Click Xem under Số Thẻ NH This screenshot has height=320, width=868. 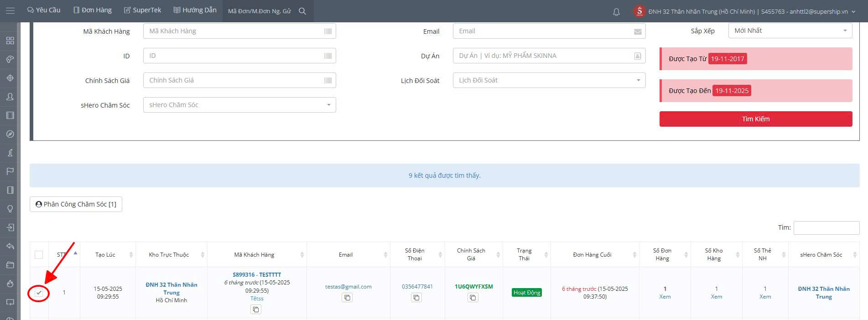765,297
